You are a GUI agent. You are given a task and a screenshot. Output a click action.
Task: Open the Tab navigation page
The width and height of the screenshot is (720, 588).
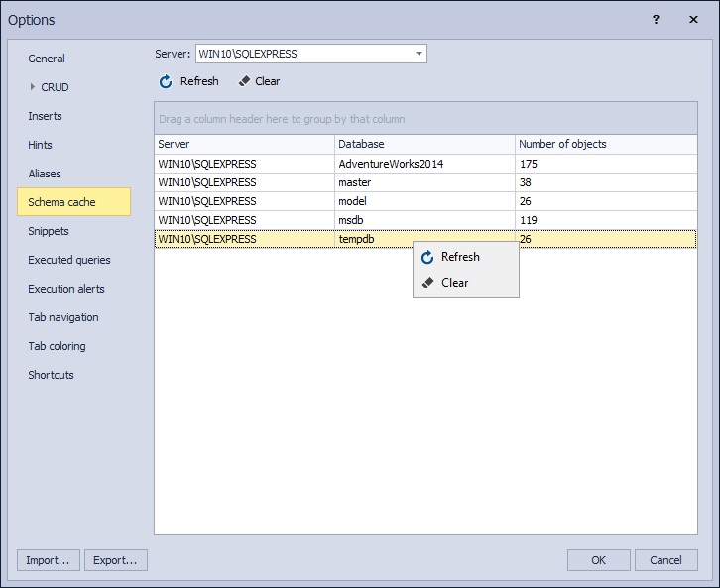(63, 317)
